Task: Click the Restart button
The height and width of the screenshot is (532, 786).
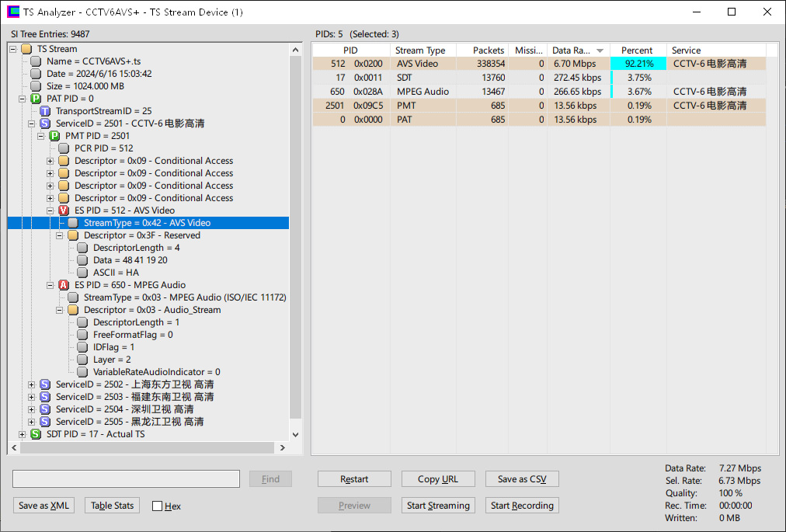Action: [354, 479]
